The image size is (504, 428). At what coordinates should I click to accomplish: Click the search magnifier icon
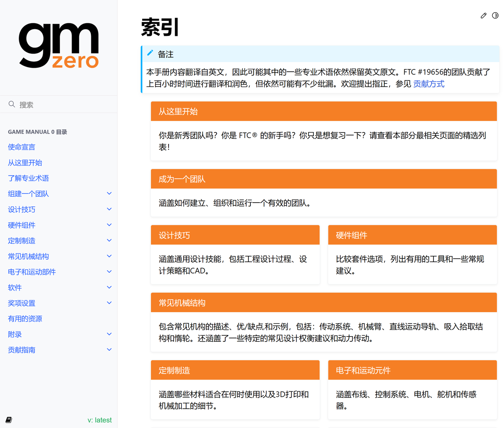click(12, 104)
